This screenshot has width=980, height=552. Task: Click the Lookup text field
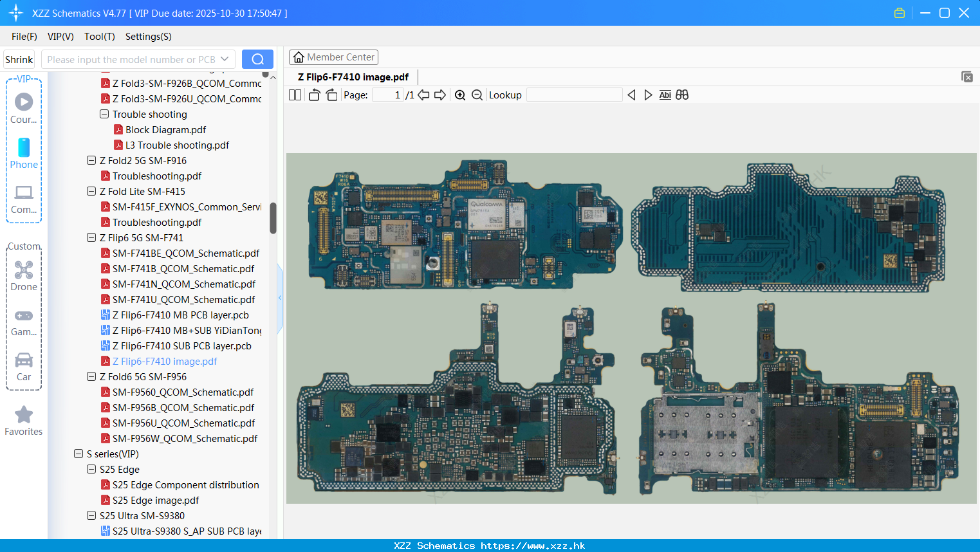point(574,95)
